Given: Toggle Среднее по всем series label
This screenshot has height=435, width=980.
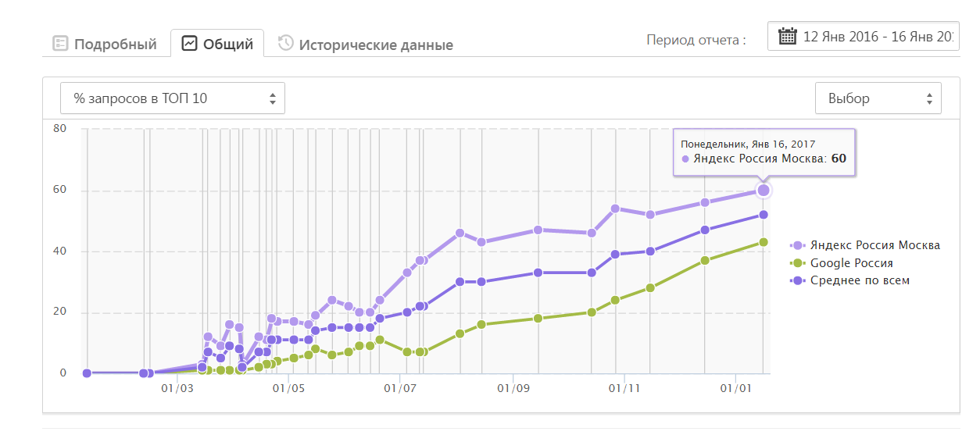Looking at the screenshot, I should coord(860,280).
